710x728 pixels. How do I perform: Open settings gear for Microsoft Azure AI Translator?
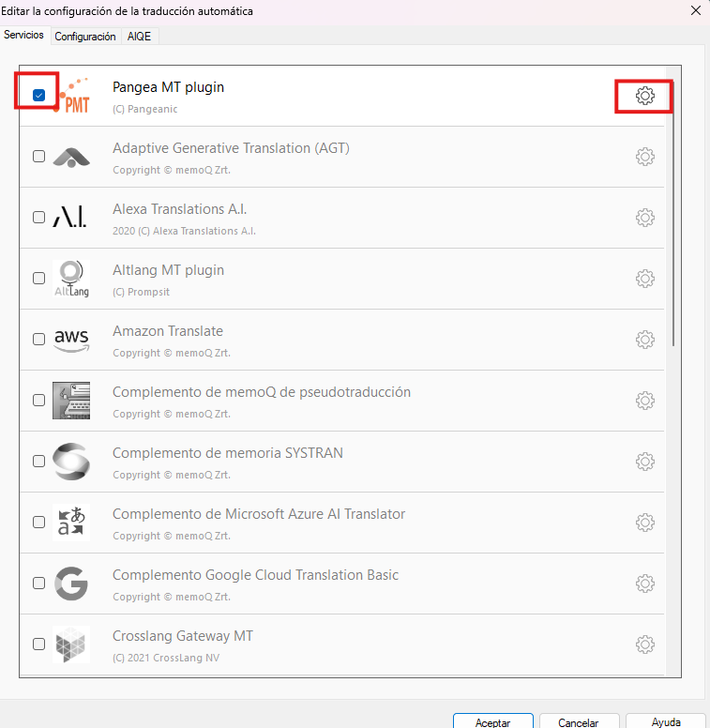point(644,523)
